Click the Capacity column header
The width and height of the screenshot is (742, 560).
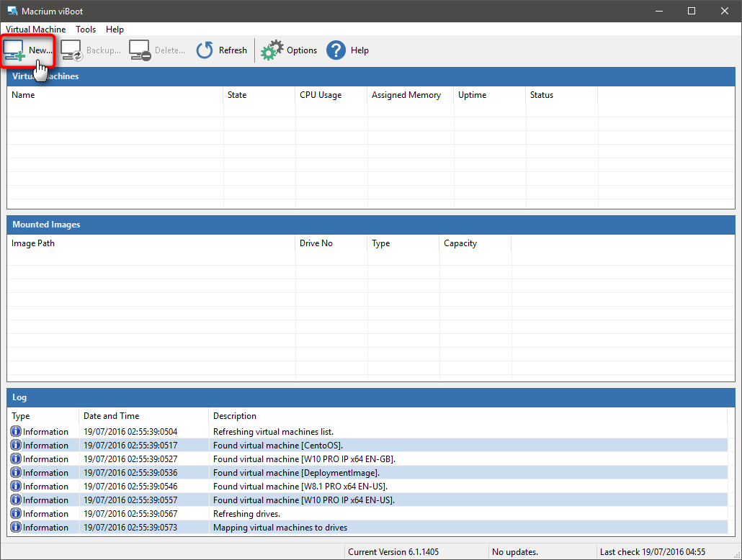tap(475, 243)
